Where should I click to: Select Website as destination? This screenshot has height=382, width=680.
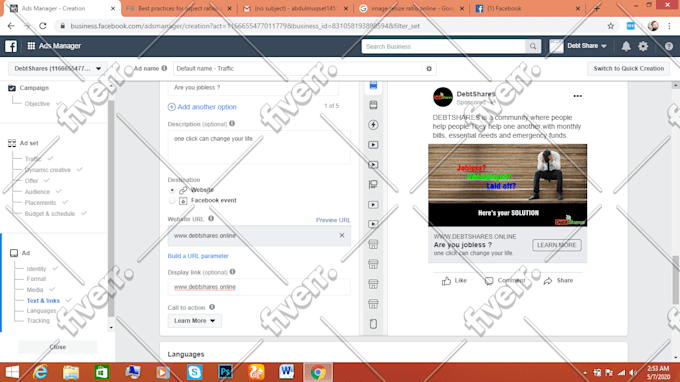click(172, 190)
